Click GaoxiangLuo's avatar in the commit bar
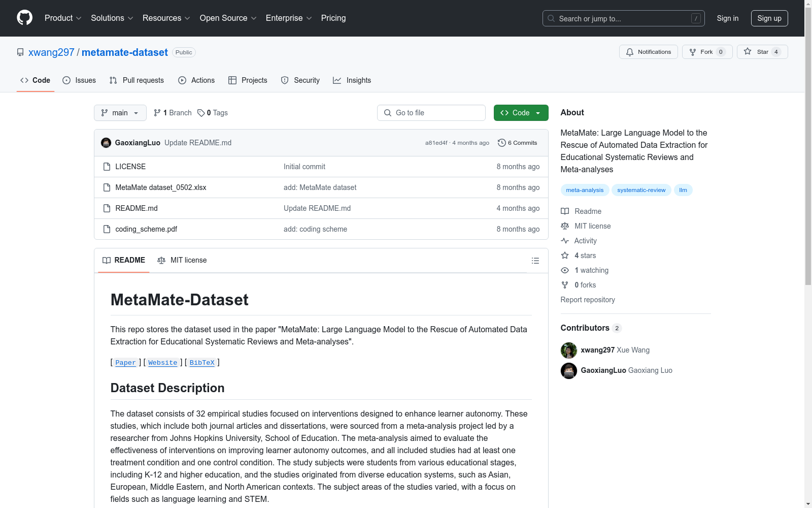Screen dimensions: 812x508 point(106,143)
